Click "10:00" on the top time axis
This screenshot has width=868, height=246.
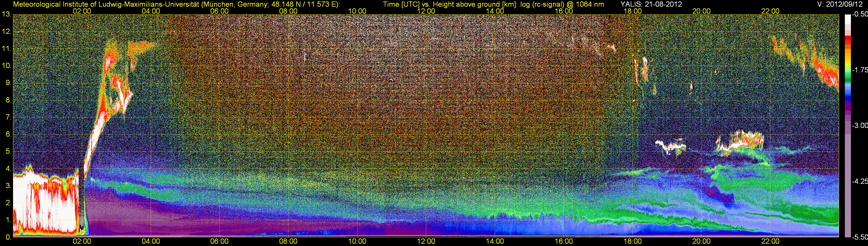pyautogui.click(x=357, y=11)
